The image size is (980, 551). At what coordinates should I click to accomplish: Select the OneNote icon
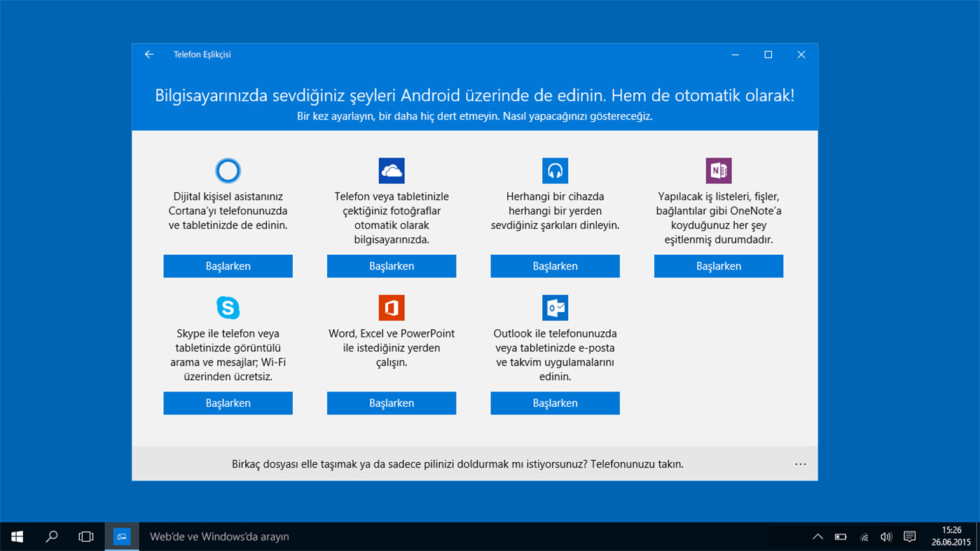[718, 170]
